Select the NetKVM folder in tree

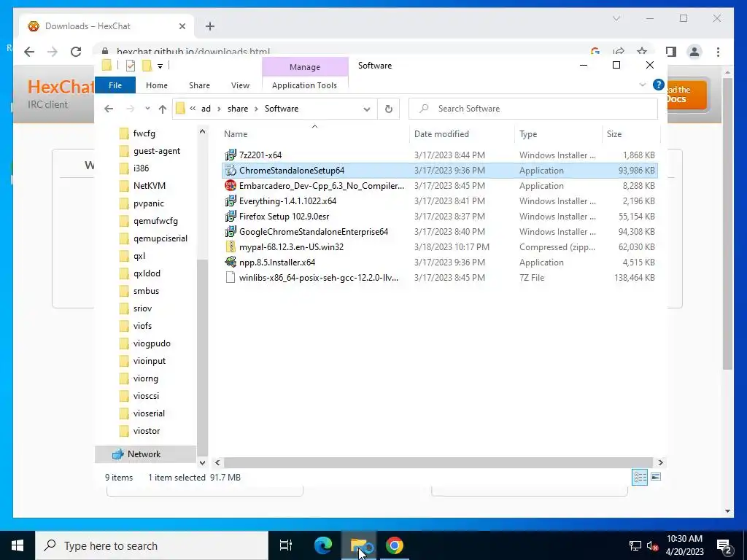pos(150,186)
